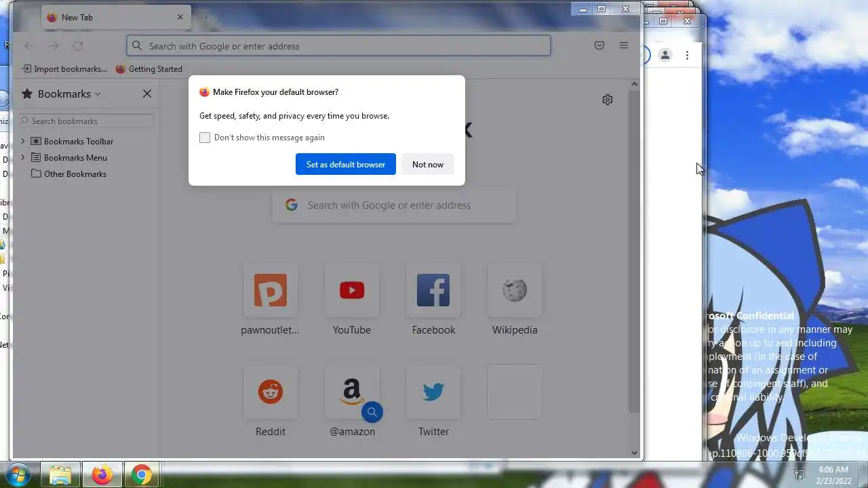Select Bookmarks Menu folder item
Image resolution: width=868 pixels, height=488 pixels.
69,157
